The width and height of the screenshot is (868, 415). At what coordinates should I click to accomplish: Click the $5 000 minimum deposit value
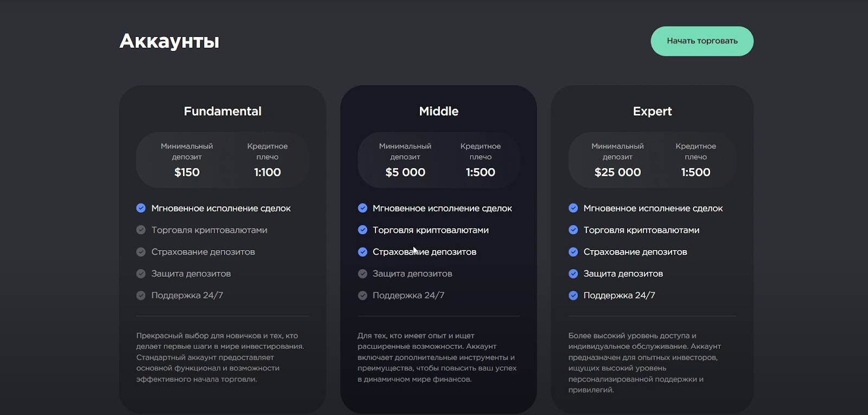click(x=405, y=173)
